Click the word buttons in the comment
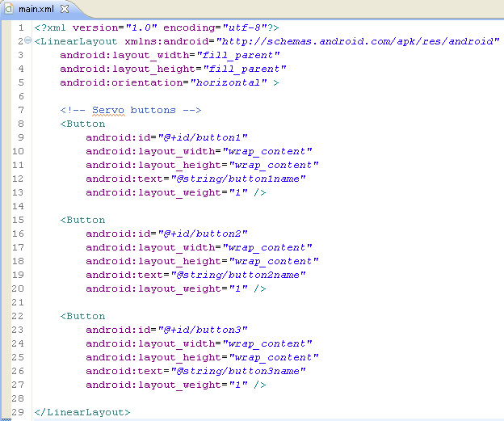The image size is (504, 421). click(x=153, y=110)
